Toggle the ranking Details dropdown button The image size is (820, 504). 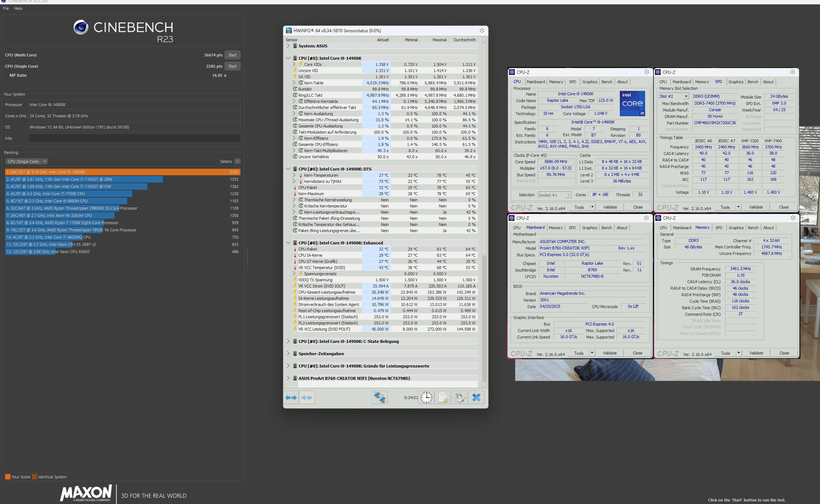click(x=237, y=161)
